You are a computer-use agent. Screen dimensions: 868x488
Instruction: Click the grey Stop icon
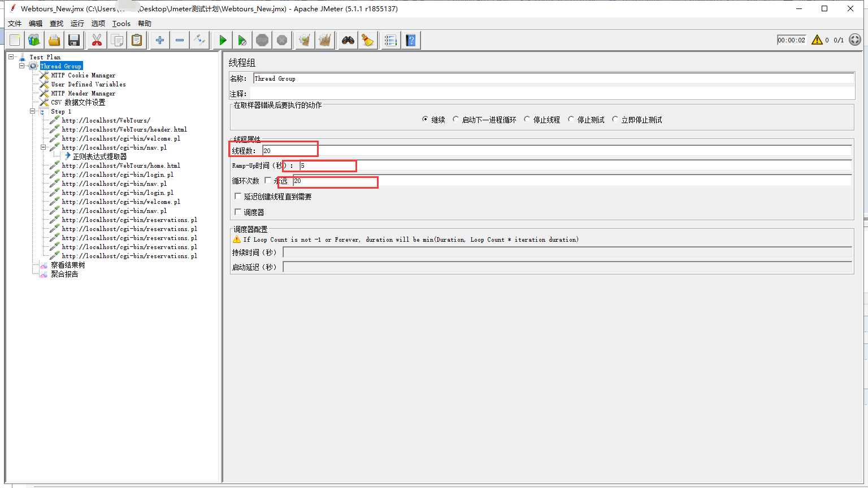coord(262,40)
